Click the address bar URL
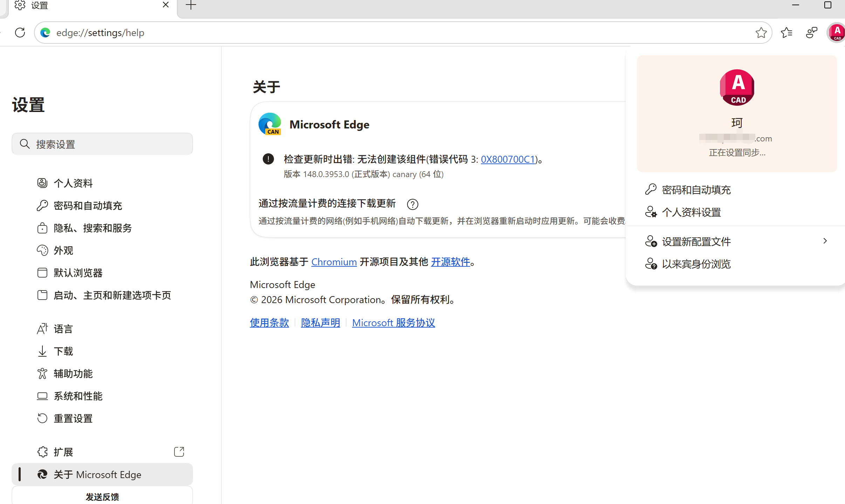This screenshot has height=504, width=845. pyautogui.click(x=100, y=33)
